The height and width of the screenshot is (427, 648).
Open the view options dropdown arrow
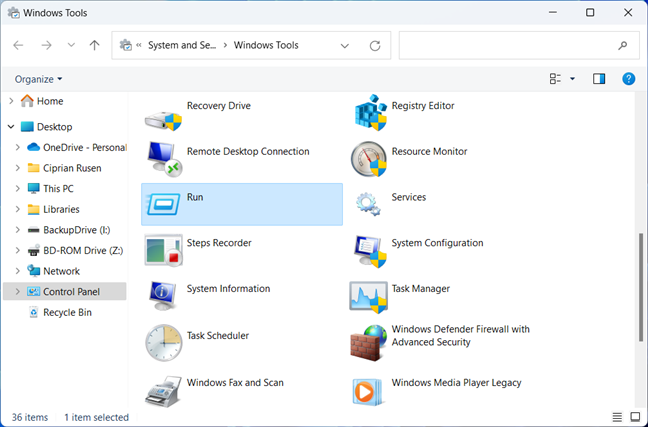click(x=572, y=79)
